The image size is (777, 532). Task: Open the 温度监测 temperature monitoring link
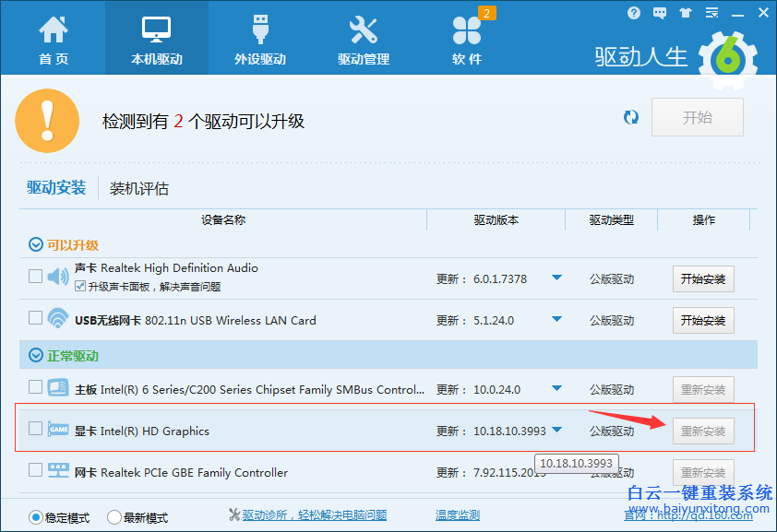click(458, 515)
